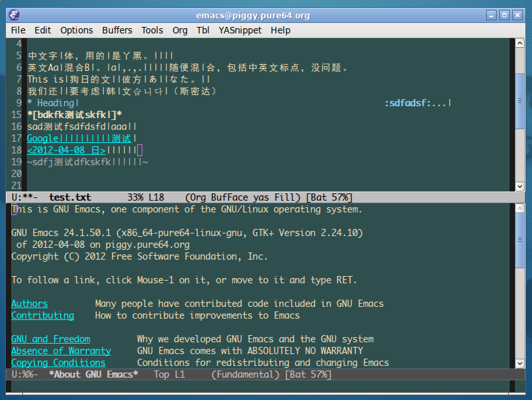The height and width of the screenshot is (400, 532).
Task: Click the upper pane scrollbar down arrow
Action: click(520, 186)
